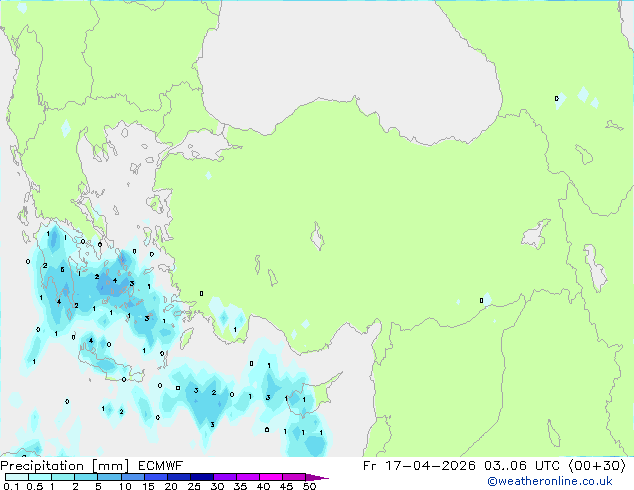Click the 0.1–0.5 mm legend swatch
This screenshot has width=634, height=490.
(x=17, y=477)
